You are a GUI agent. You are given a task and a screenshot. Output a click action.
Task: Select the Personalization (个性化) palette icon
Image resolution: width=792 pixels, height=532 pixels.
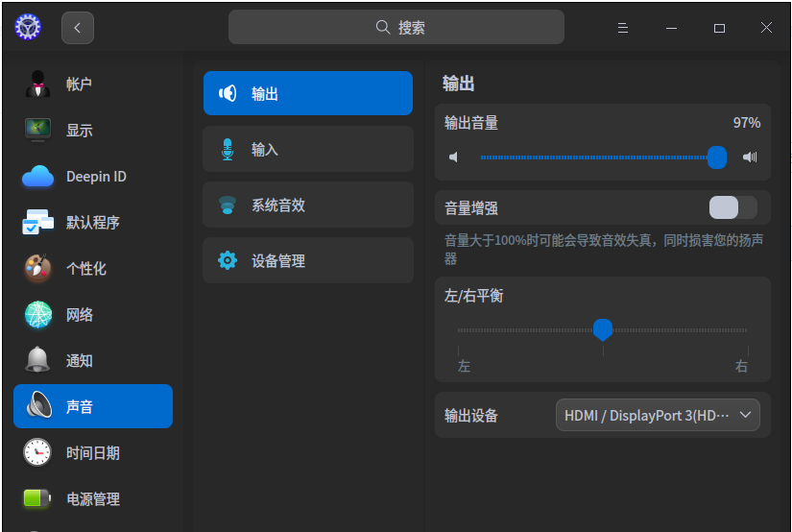[x=37, y=269]
